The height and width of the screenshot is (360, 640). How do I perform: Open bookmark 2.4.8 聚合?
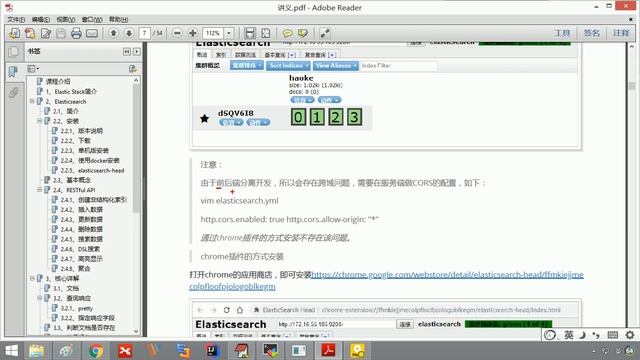pos(76,269)
